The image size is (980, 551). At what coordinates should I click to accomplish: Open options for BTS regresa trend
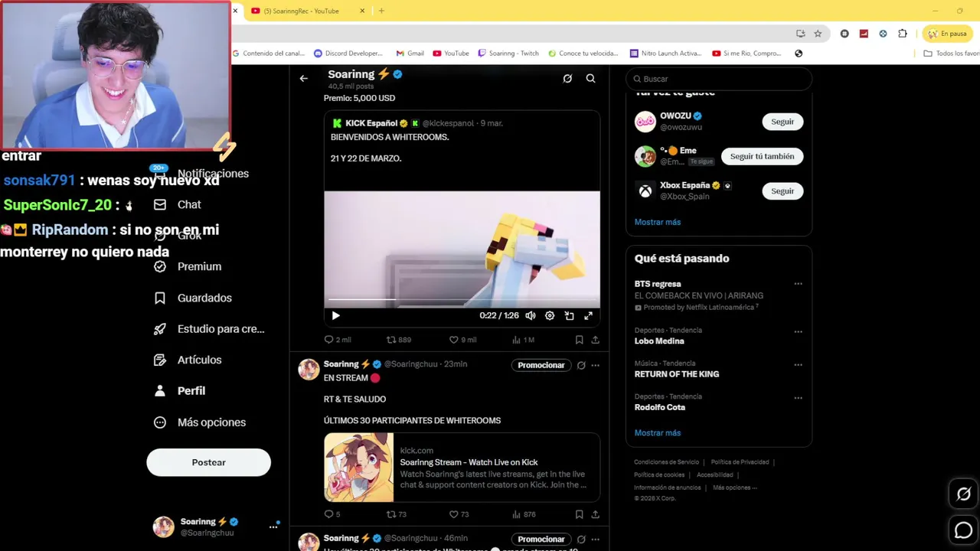pyautogui.click(x=798, y=284)
